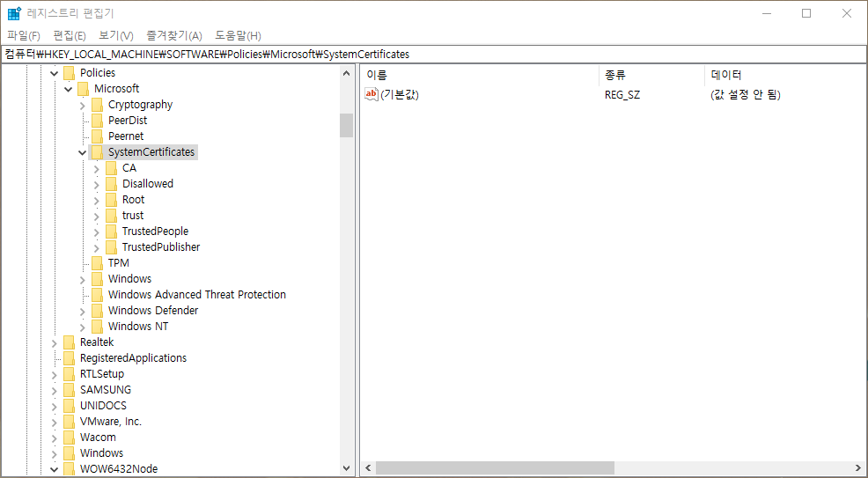Click the values pane scroll left arrow
868x478 pixels.
click(368, 468)
